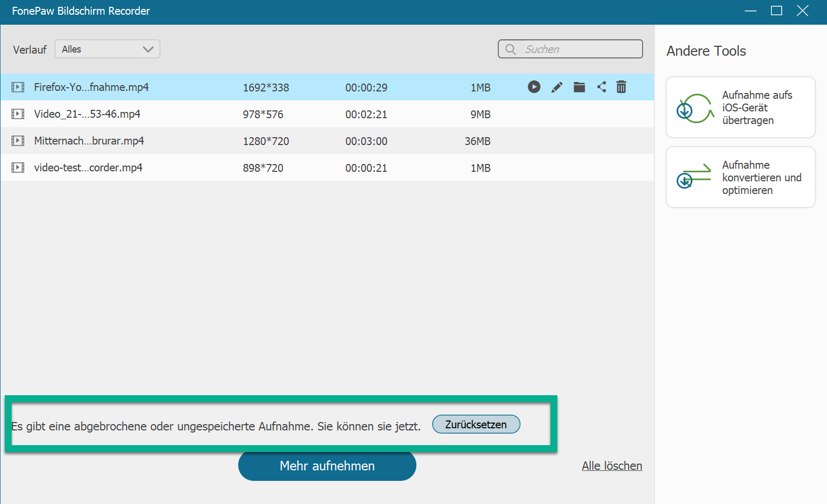
Task: Click the aborted recording notice text
Action: pyautogui.click(x=216, y=426)
